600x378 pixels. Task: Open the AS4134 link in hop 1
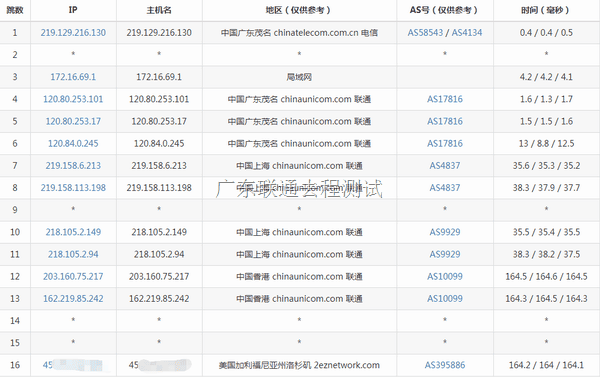pos(467,33)
